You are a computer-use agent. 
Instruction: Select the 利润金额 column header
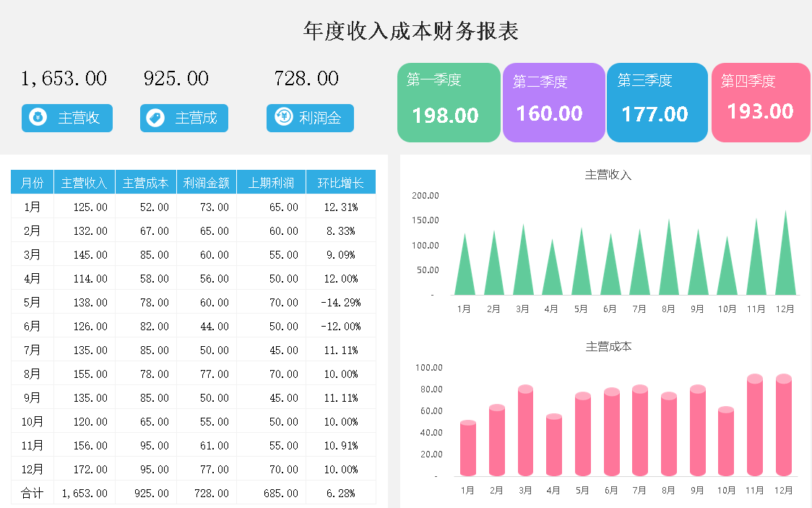(x=207, y=183)
